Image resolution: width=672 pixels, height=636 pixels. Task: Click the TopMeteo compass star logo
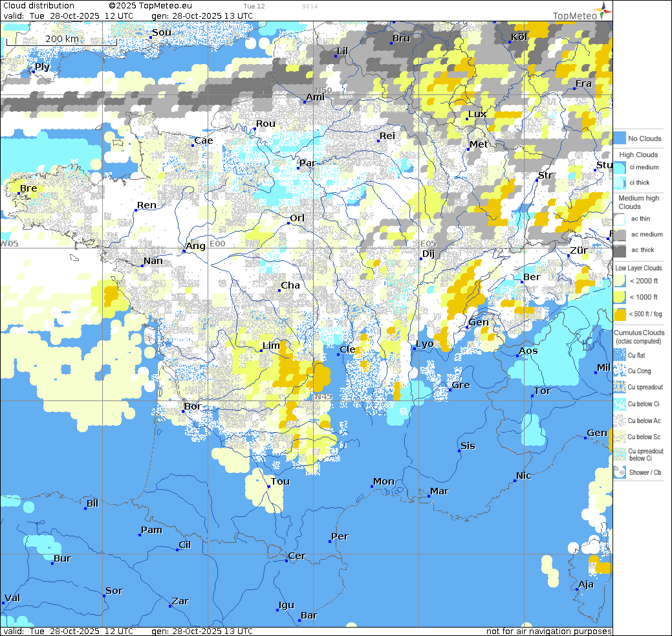point(603,9)
